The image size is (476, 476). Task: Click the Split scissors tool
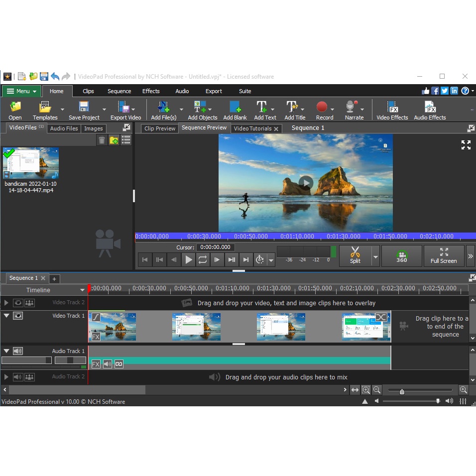pyautogui.click(x=355, y=255)
